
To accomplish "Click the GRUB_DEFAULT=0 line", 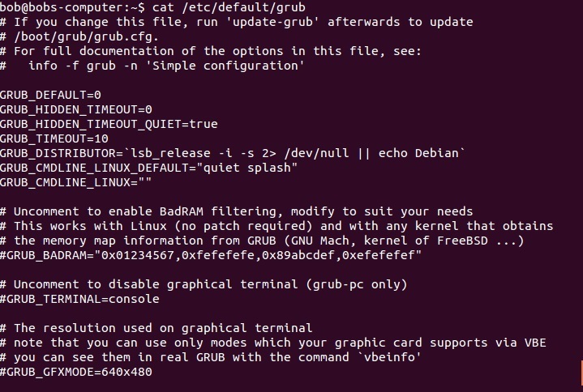I will point(50,95).
